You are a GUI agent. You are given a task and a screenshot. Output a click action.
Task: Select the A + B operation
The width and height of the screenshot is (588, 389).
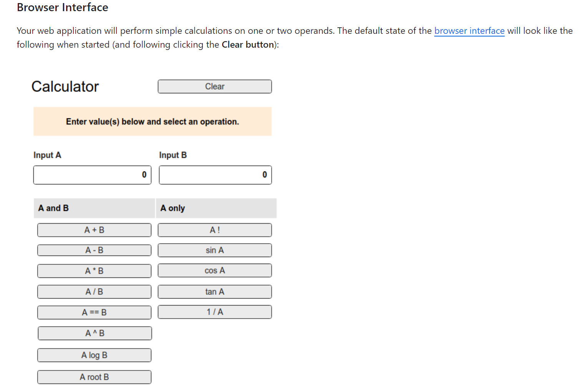[x=94, y=230]
